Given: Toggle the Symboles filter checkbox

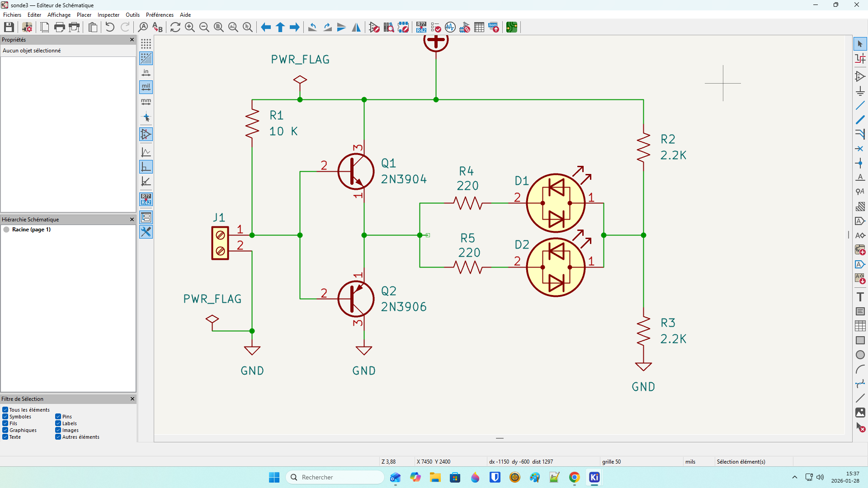Looking at the screenshot, I should (x=5, y=417).
